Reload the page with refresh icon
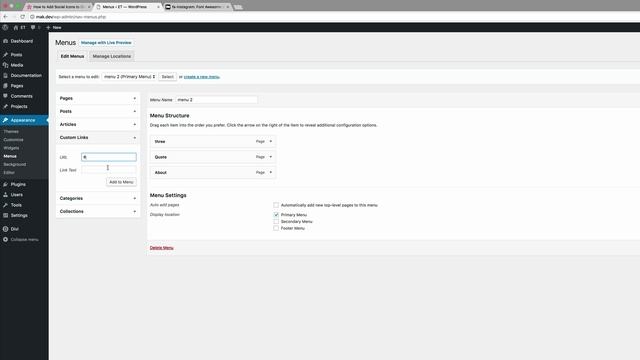The height and width of the screenshot is (360, 640). [22, 17]
